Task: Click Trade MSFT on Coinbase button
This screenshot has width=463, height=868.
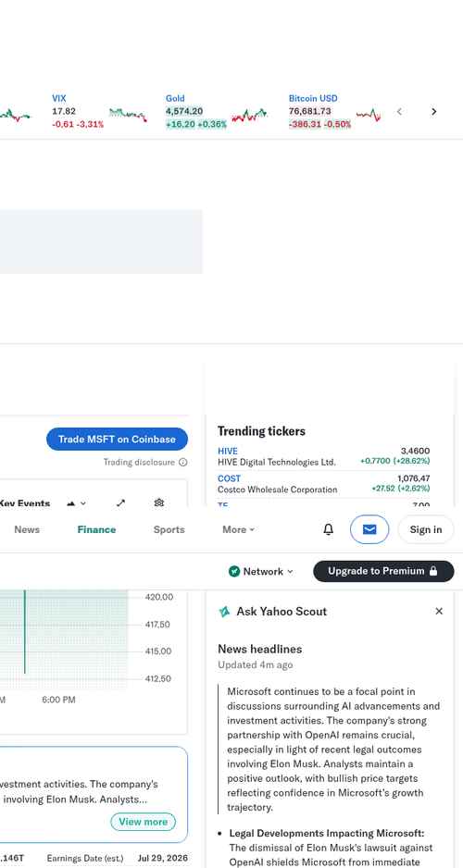Action: coord(117,439)
